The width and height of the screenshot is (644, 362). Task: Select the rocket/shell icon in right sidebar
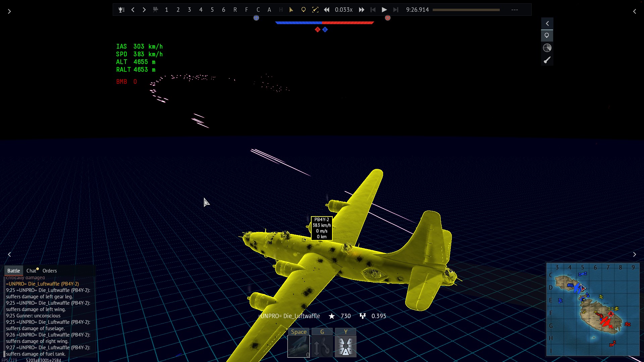547,60
